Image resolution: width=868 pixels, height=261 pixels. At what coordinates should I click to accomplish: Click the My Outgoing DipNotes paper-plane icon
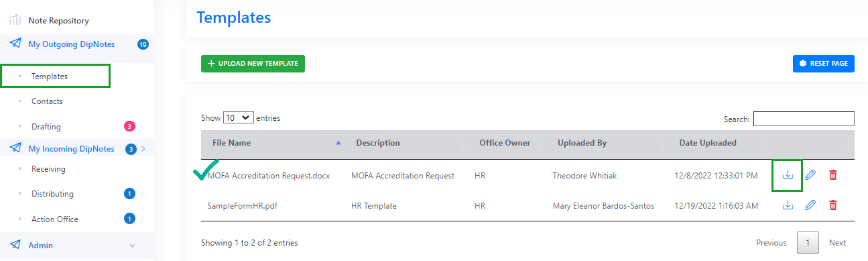pos(15,44)
